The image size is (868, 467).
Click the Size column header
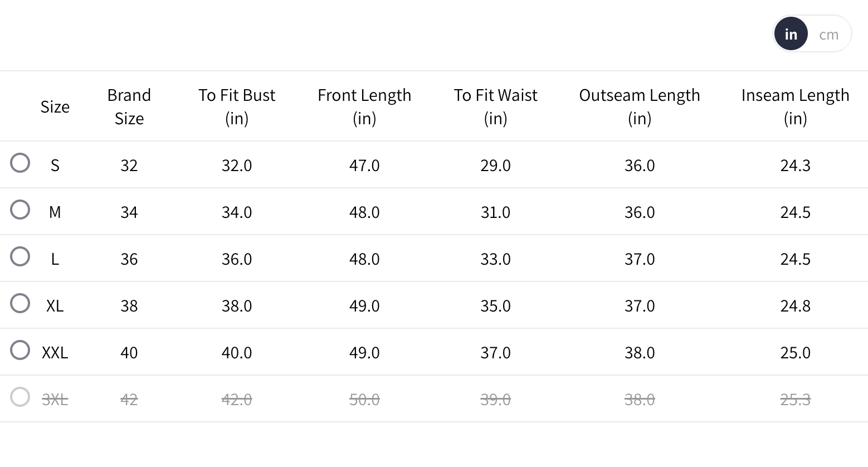click(x=55, y=106)
